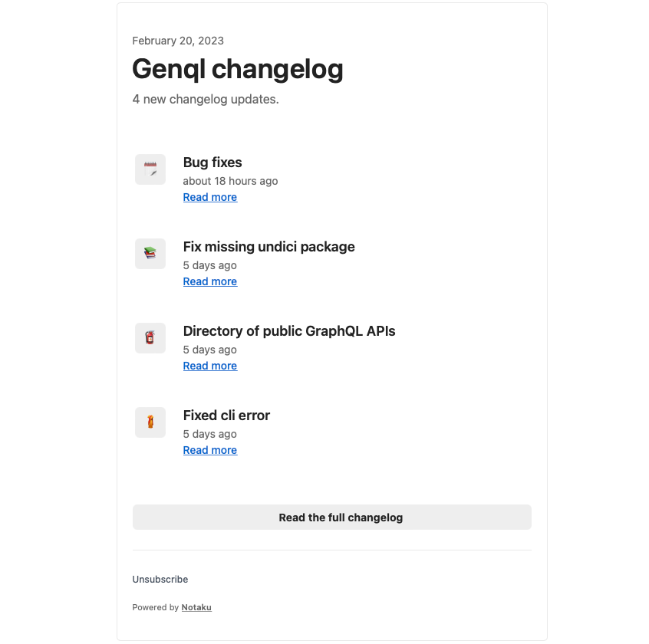Click the Unsubscribe link

click(160, 579)
